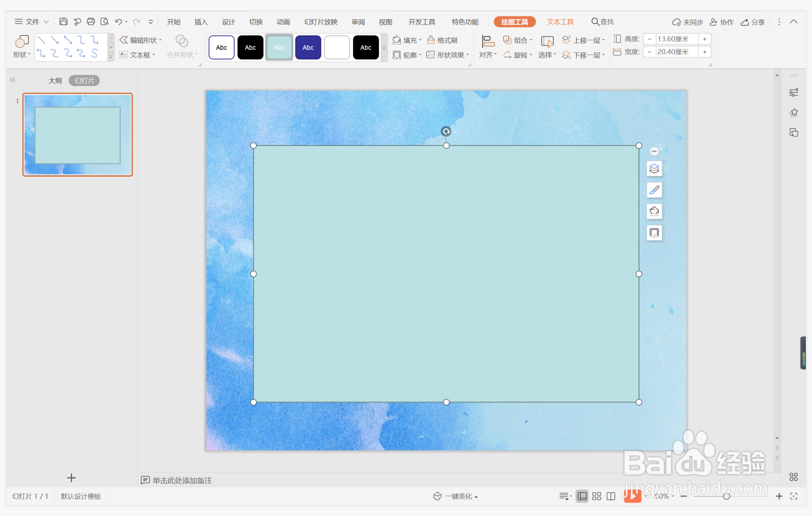Click the floating shape outline icon
The image size is (812, 516).
click(x=654, y=233)
